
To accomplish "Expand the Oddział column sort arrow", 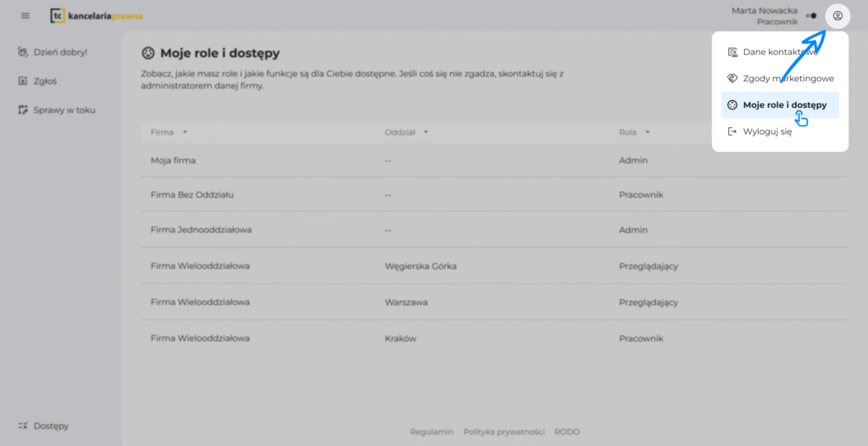I will 426,132.
